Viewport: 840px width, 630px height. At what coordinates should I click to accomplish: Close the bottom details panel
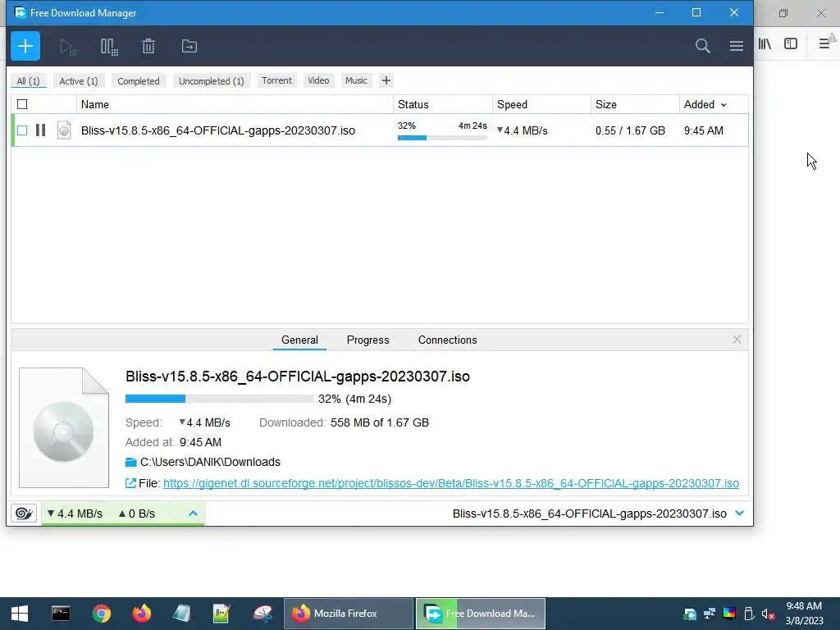click(737, 340)
